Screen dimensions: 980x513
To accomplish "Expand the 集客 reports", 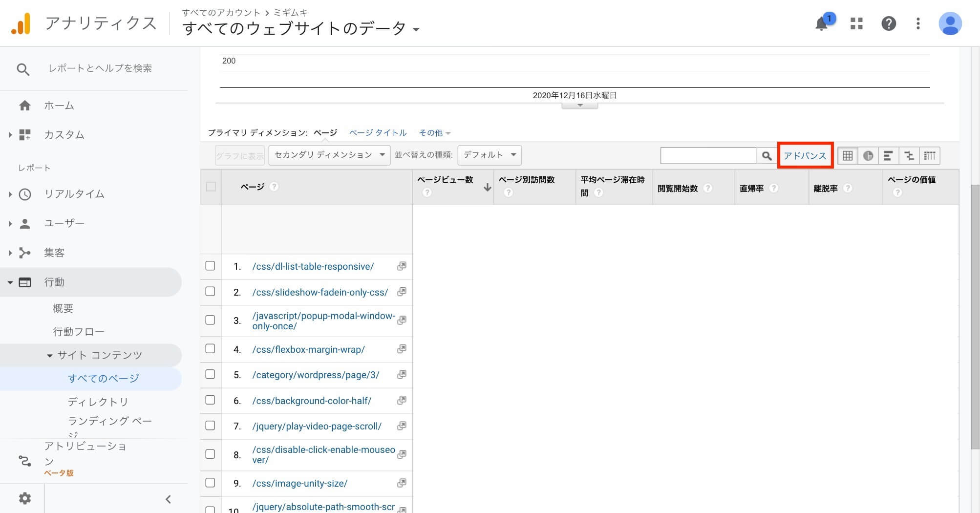I will click(x=10, y=253).
